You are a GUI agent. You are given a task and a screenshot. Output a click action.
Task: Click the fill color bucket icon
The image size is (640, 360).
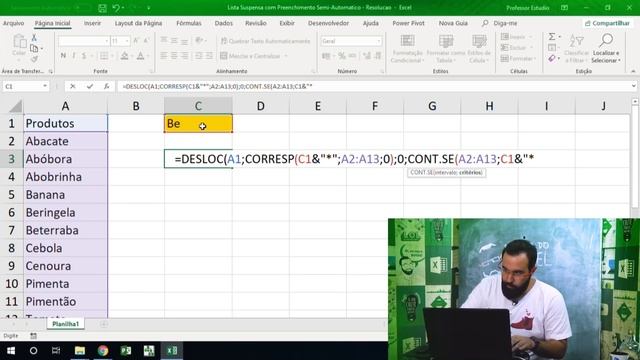124,56
